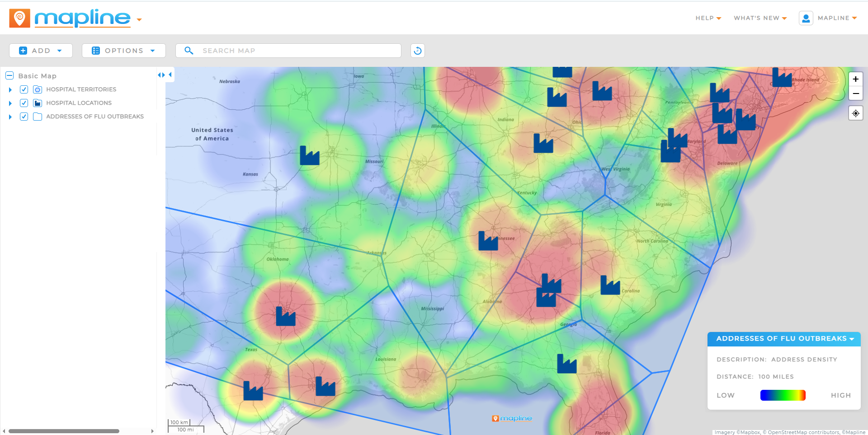Open the What's New menu
Viewport: 868px width, 435px height.
pos(760,18)
